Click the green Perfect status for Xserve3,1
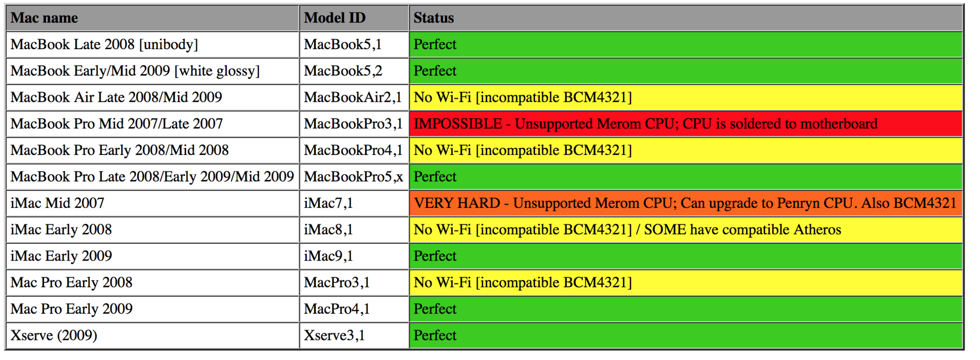The image size is (980, 360). click(x=686, y=336)
